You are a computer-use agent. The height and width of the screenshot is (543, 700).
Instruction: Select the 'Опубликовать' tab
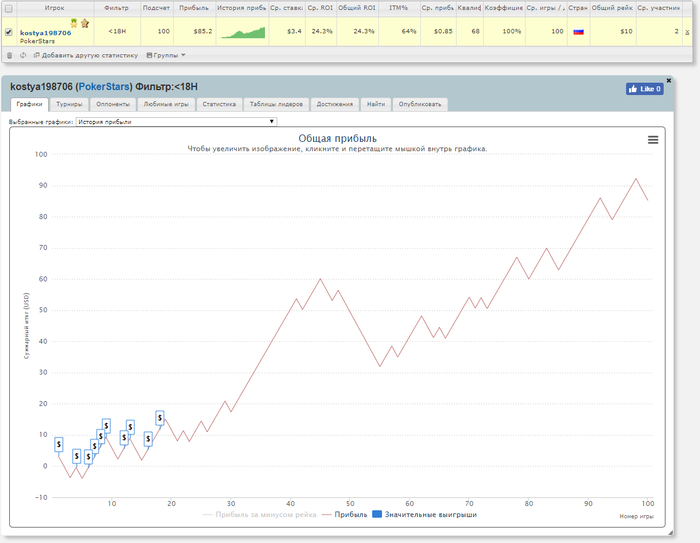(x=420, y=104)
